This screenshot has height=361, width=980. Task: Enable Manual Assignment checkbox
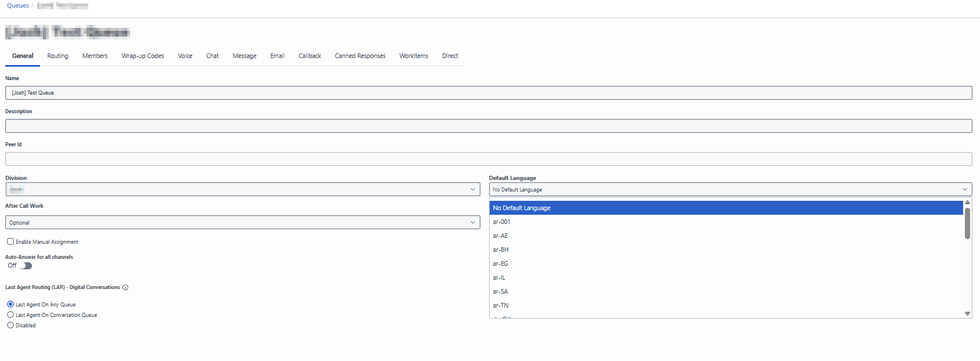pos(10,242)
